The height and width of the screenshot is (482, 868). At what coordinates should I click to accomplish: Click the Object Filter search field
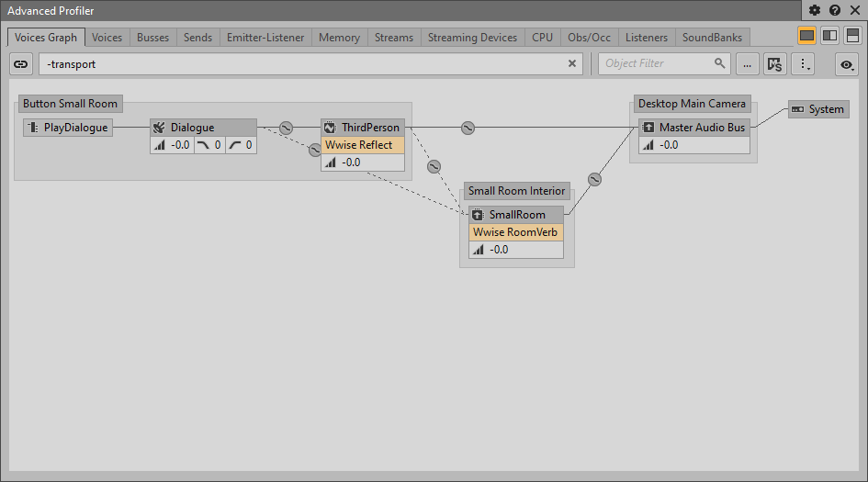[x=659, y=64]
